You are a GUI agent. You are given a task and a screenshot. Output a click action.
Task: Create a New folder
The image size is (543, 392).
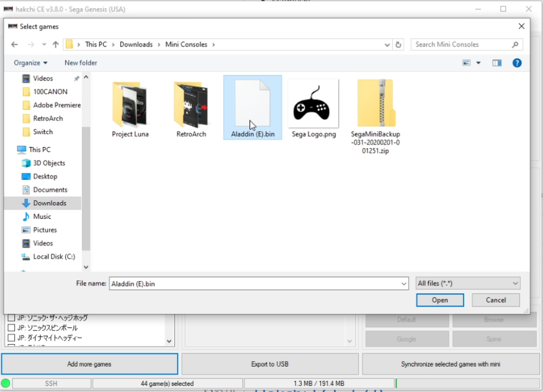(x=81, y=63)
